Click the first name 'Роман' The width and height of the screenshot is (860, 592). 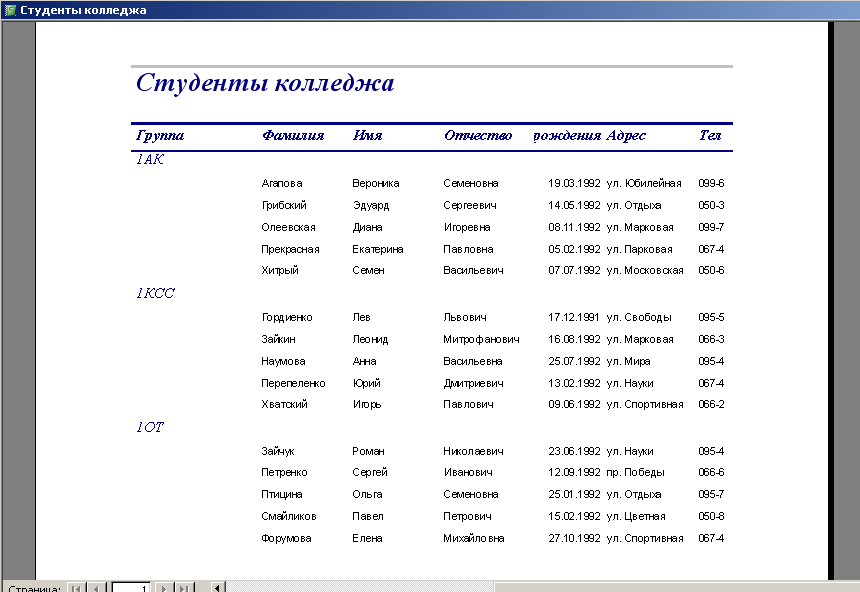tap(369, 451)
